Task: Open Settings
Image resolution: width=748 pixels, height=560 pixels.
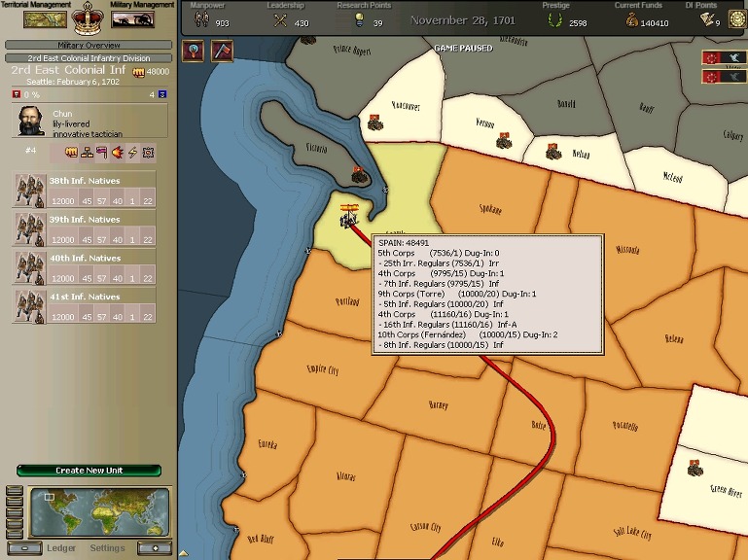Action: (107, 548)
